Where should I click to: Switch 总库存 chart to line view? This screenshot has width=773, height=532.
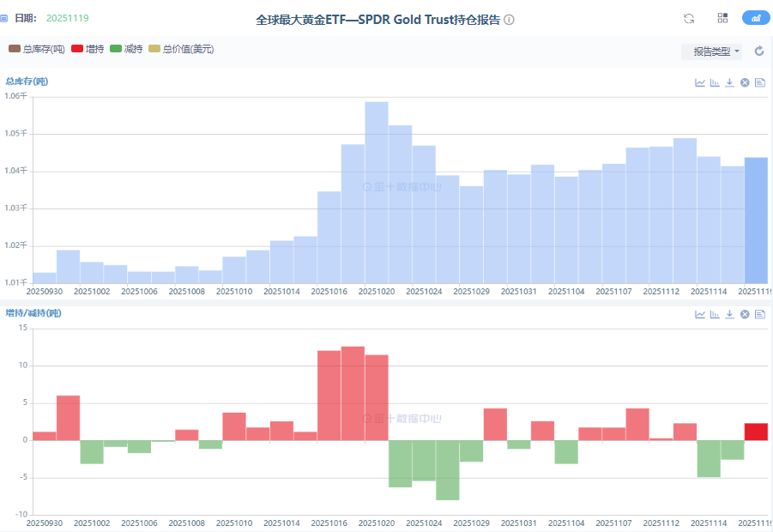[700, 83]
